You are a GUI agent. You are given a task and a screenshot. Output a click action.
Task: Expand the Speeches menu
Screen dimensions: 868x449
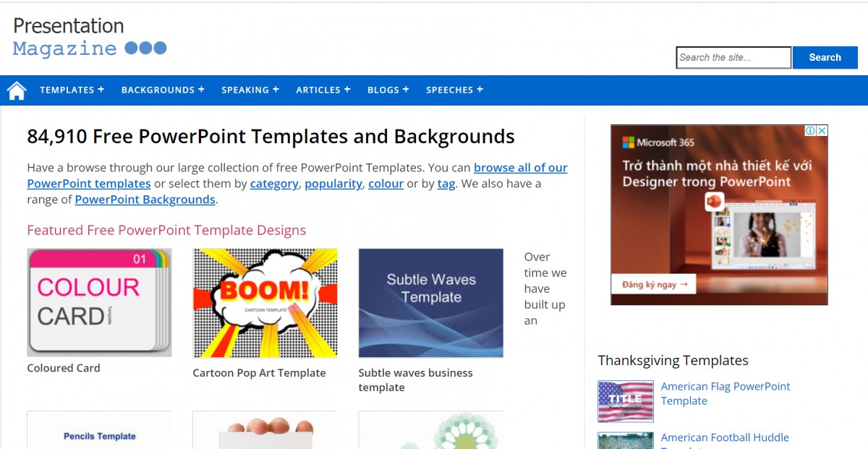pyautogui.click(x=454, y=90)
